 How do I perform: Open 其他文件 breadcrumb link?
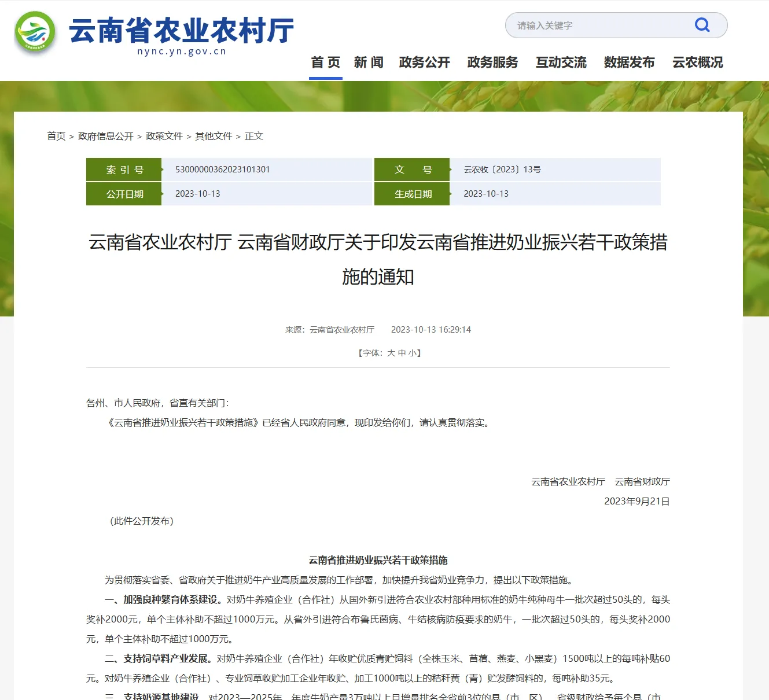tap(214, 136)
